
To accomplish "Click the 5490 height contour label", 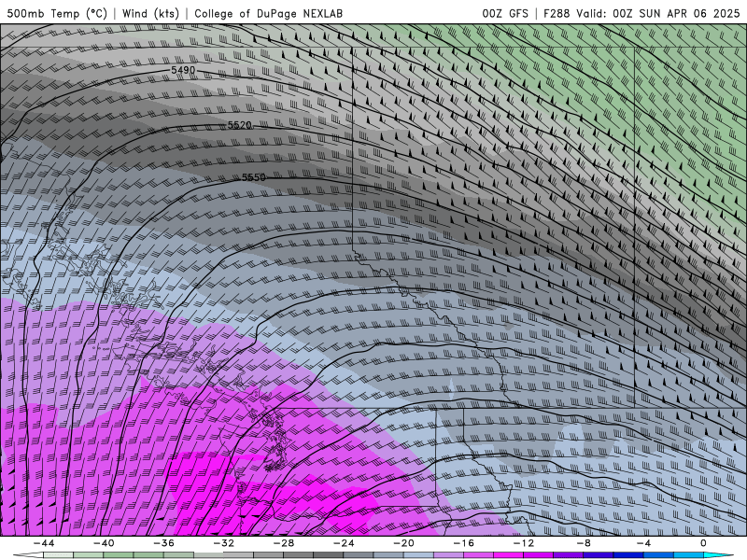I will coord(183,70).
